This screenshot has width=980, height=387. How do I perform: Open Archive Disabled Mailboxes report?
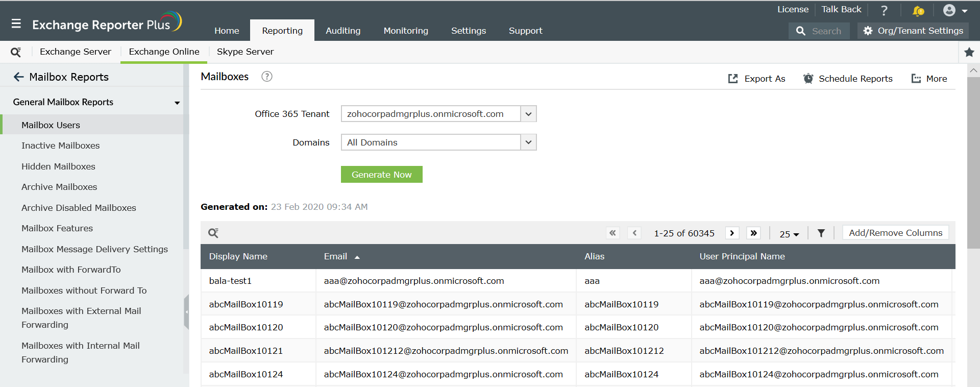79,208
